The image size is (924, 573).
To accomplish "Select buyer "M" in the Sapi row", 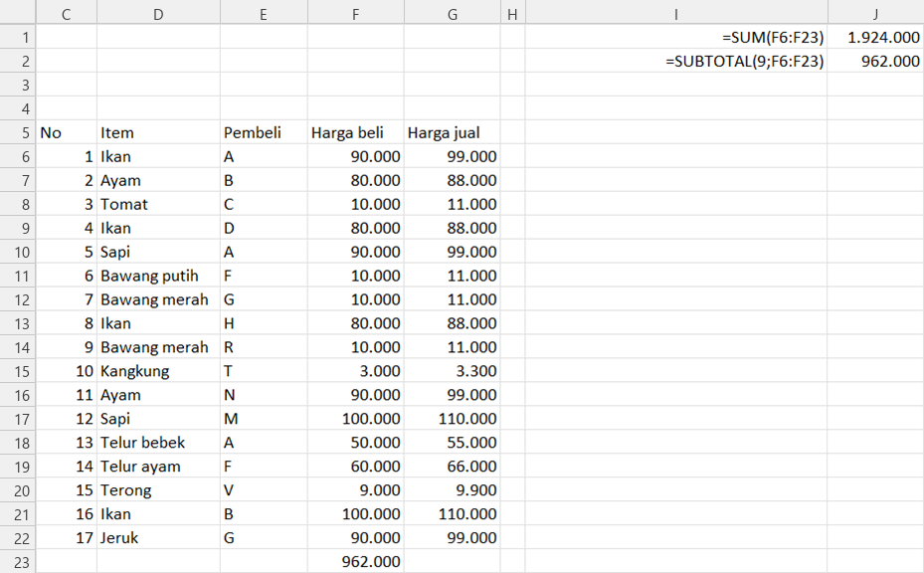I will tap(264, 419).
